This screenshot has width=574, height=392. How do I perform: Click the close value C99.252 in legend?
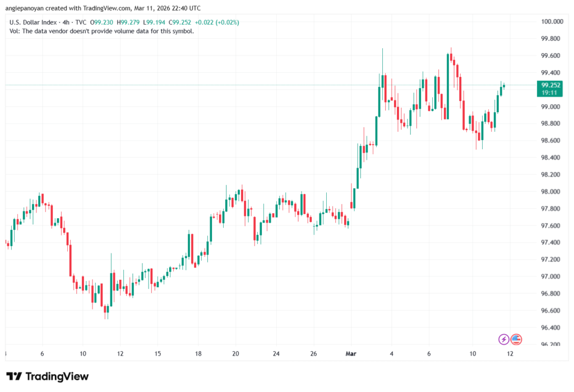coord(182,22)
